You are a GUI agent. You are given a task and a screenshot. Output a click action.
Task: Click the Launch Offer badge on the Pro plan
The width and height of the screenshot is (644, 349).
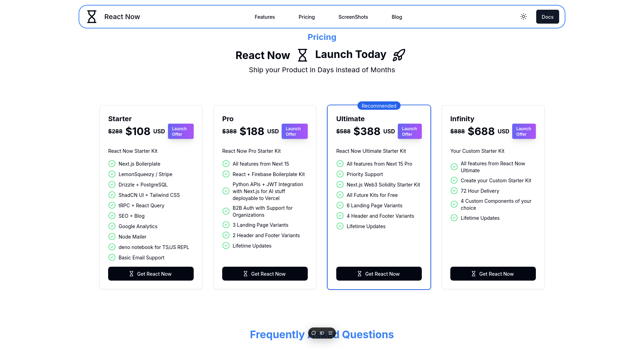point(295,131)
